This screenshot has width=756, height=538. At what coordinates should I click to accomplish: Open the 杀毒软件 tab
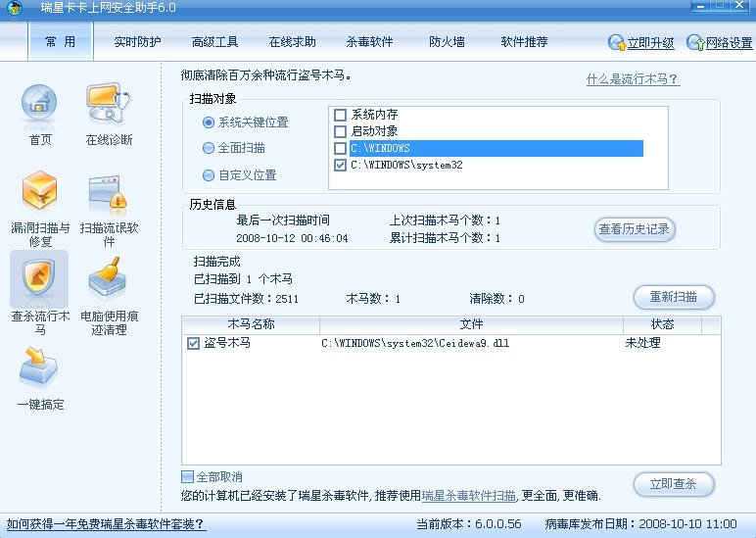click(x=369, y=42)
